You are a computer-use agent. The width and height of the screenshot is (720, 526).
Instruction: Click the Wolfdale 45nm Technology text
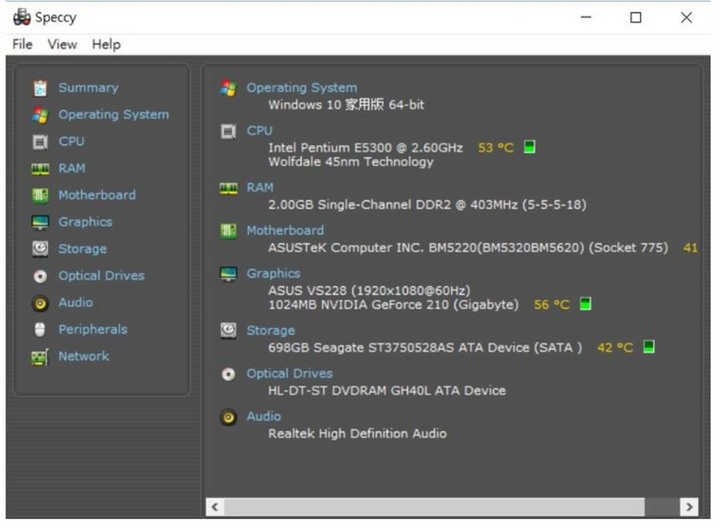tap(351, 162)
